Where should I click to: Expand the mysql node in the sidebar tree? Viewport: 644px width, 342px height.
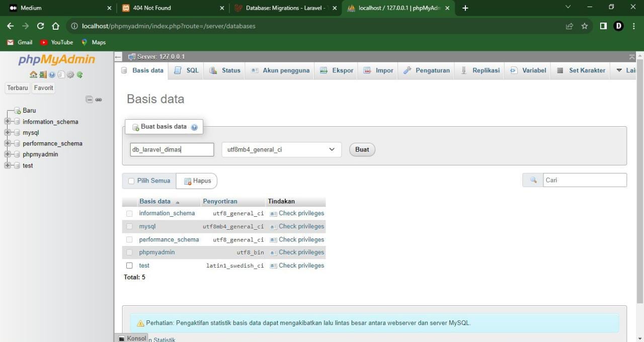click(x=7, y=132)
